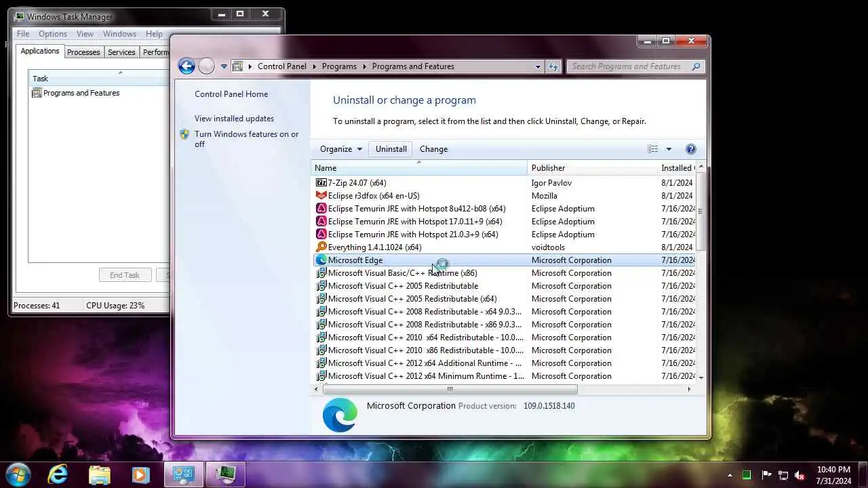Click icon of Temurin JRE 21.0.3+9 row
Screen dimensions: 868x488
[321, 235]
